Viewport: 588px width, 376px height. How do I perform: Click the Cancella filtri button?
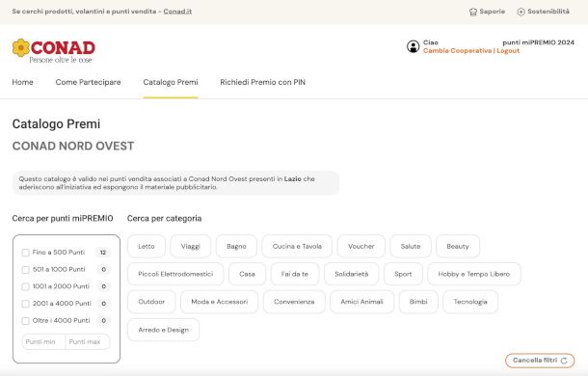(x=540, y=361)
